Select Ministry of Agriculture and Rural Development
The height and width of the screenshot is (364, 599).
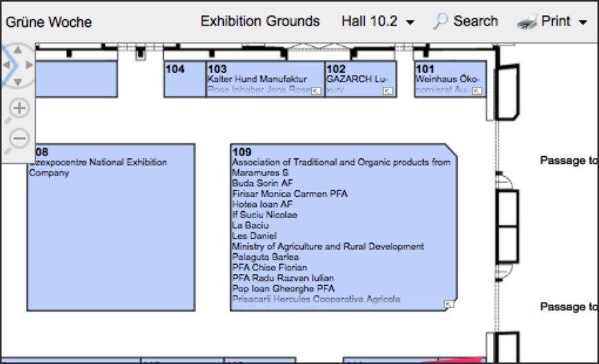tap(328, 246)
